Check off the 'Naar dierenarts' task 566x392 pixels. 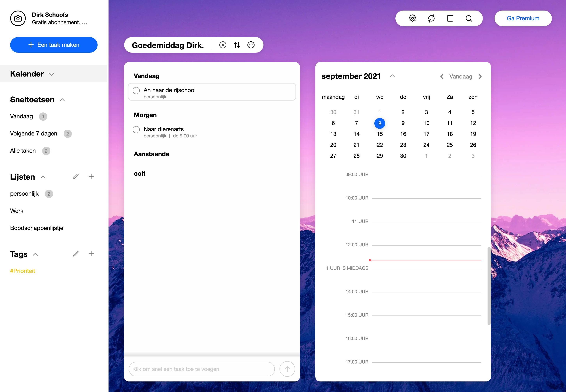[136, 129]
